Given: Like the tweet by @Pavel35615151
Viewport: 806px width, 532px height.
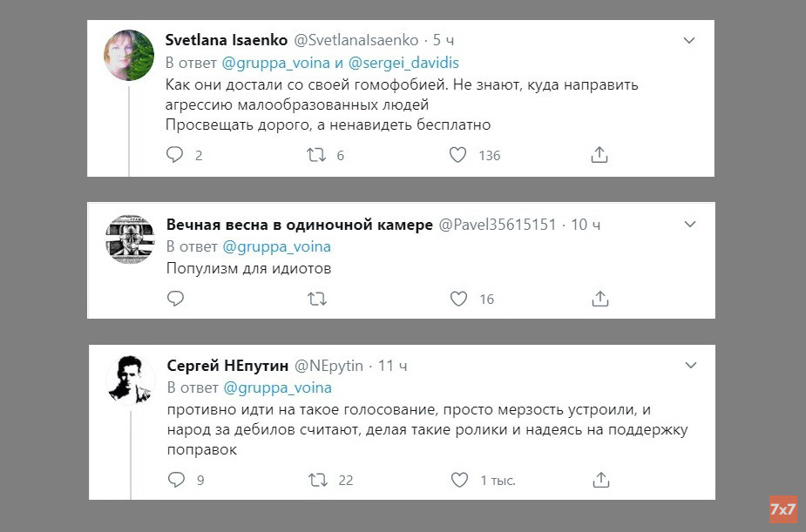Looking at the screenshot, I should (457, 299).
